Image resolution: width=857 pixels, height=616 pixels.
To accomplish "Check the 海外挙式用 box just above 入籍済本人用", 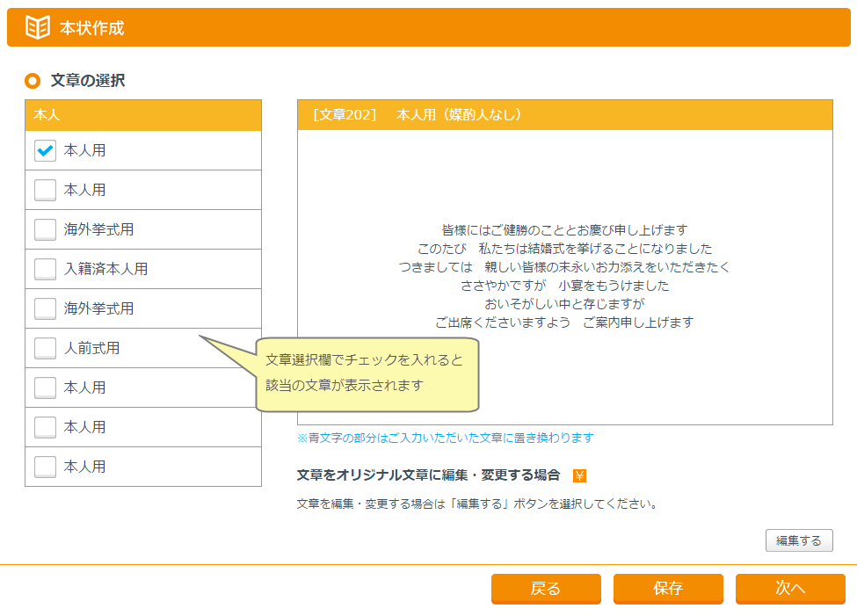I will click(x=46, y=229).
